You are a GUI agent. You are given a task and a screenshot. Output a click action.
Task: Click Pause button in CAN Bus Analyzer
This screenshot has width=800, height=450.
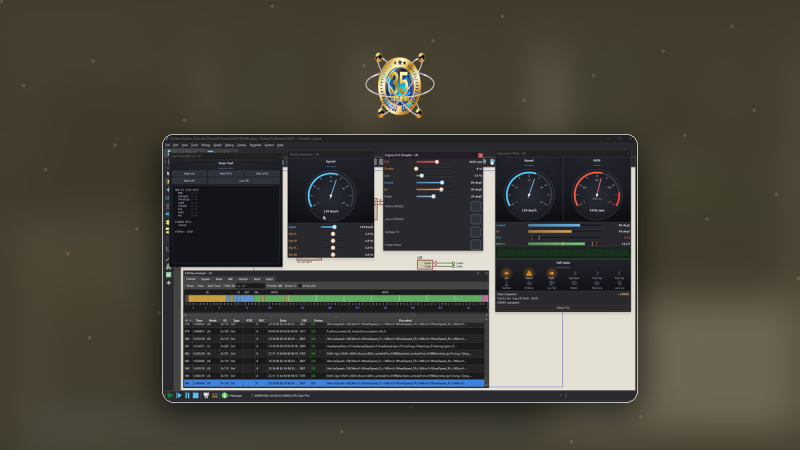(190, 286)
